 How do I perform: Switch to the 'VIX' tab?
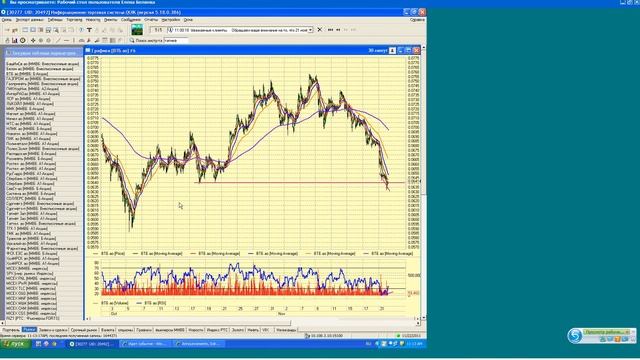(x=266, y=329)
